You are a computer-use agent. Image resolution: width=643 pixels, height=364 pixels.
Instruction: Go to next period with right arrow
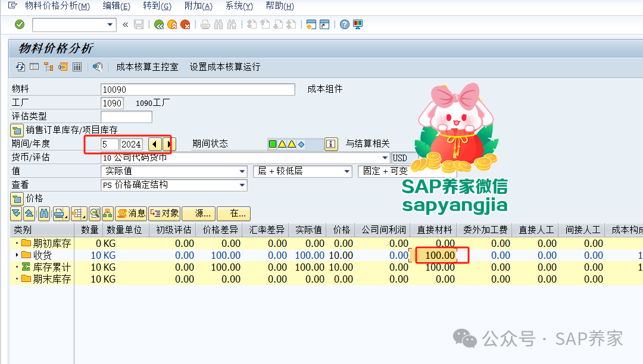pyautogui.click(x=168, y=144)
